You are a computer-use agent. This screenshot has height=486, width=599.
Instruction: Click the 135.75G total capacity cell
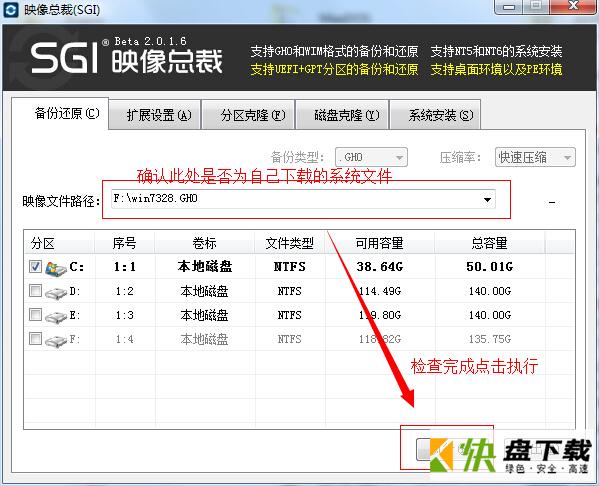pos(490,339)
